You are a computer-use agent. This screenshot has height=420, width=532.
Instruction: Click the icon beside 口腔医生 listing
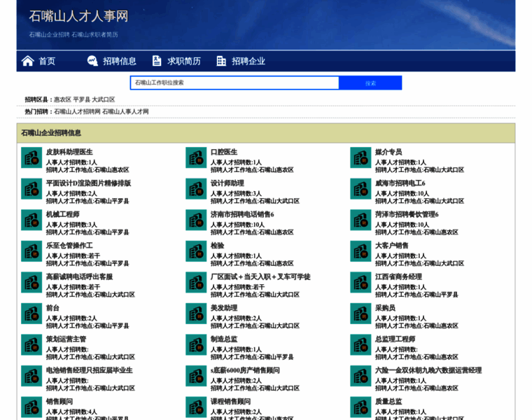point(196,157)
